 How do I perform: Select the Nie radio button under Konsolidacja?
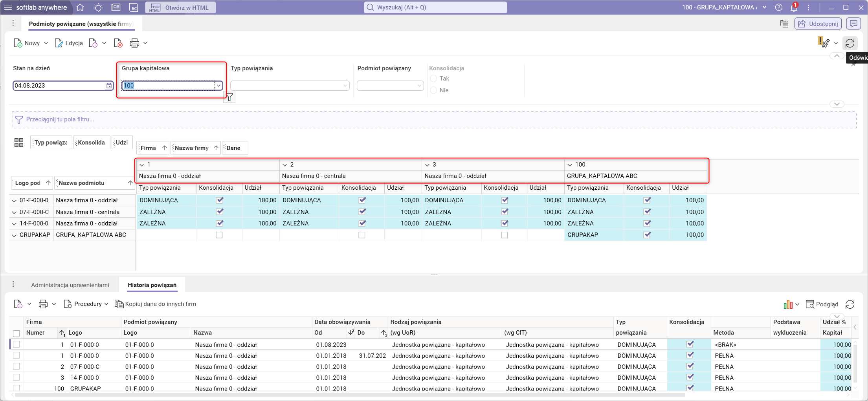[434, 90]
